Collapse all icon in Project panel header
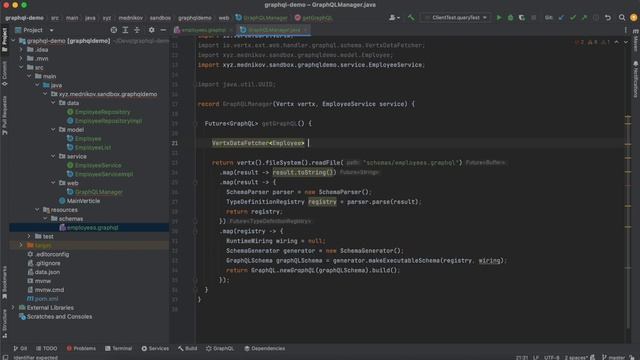This screenshot has height=360, width=640. point(137,30)
